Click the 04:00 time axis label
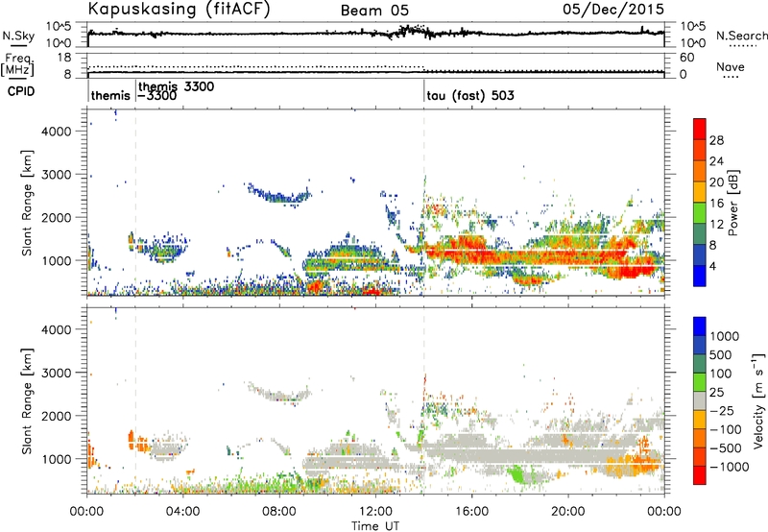This screenshot has width=768, height=532. (x=183, y=512)
